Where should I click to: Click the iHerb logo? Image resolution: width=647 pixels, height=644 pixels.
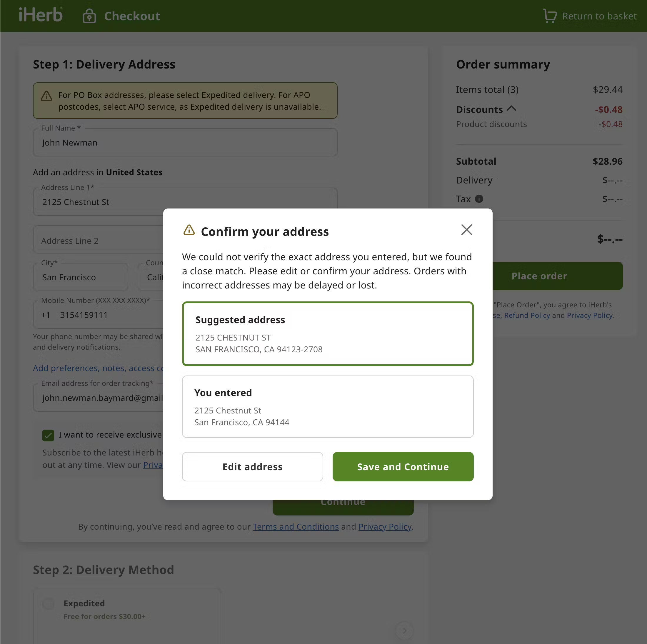point(41,15)
